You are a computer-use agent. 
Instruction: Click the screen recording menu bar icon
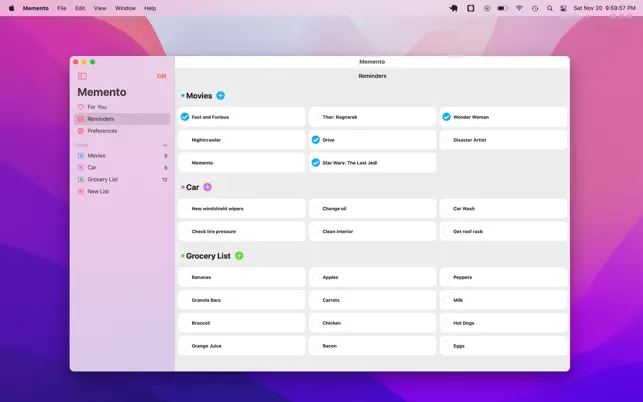click(487, 8)
